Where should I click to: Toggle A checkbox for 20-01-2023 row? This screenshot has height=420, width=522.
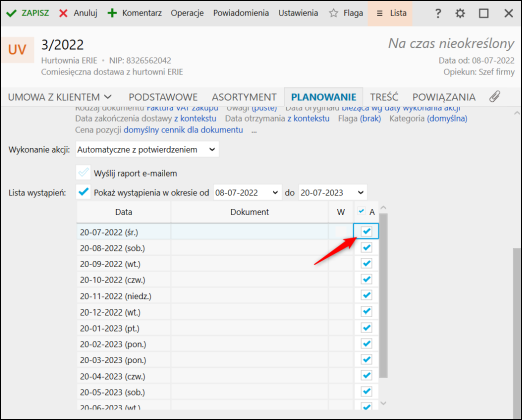coord(367,328)
